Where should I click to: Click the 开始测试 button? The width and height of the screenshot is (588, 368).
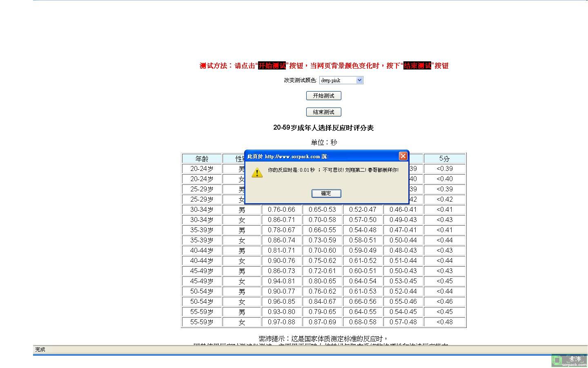(323, 96)
